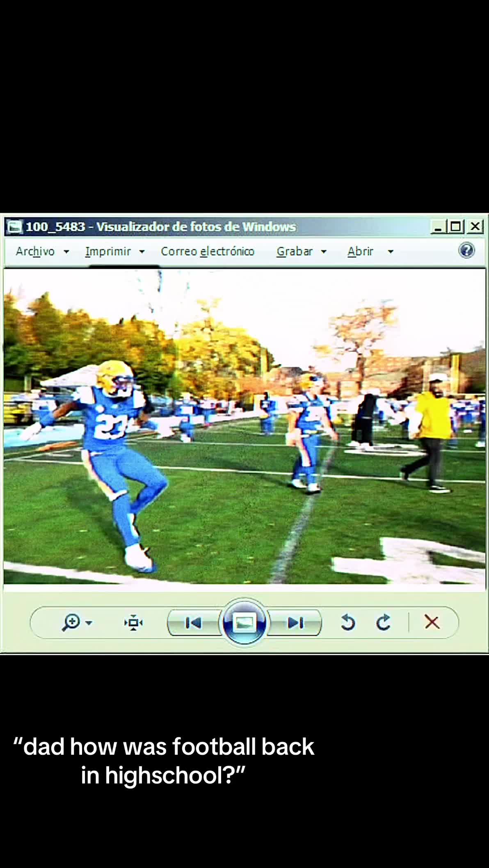Rotate the photo clockwise

tap(383, 622)
